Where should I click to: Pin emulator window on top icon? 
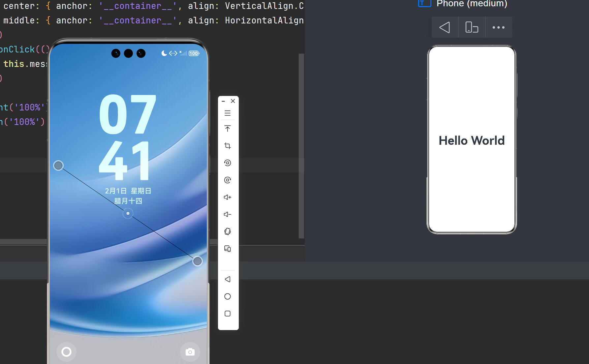coord(228,129)
